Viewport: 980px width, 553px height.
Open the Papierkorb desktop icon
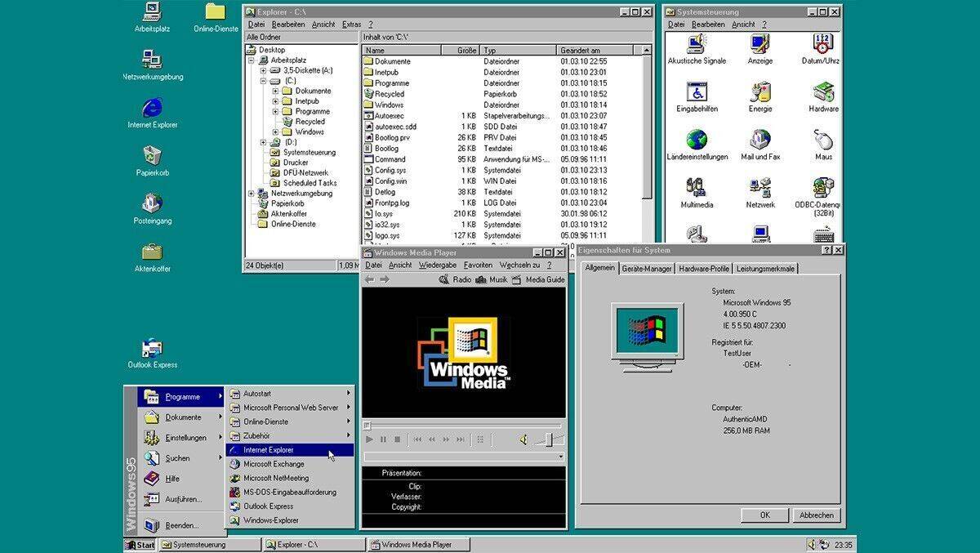[152, 161]
